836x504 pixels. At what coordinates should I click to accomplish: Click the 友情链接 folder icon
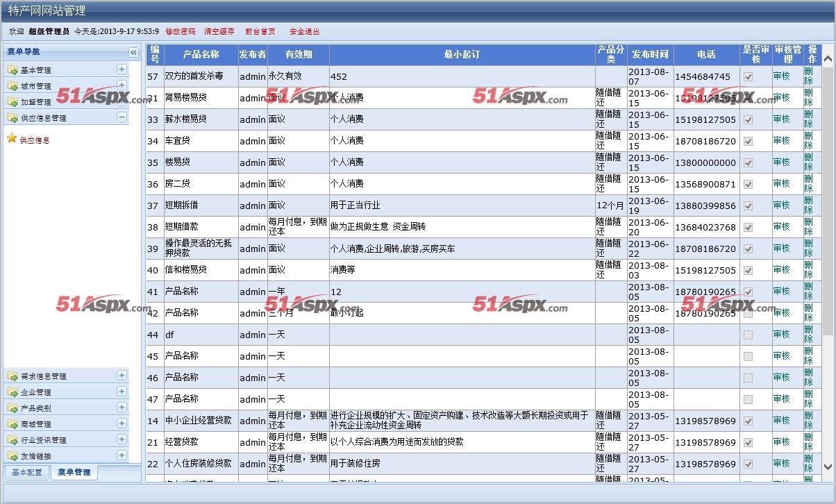coord(12,456)
